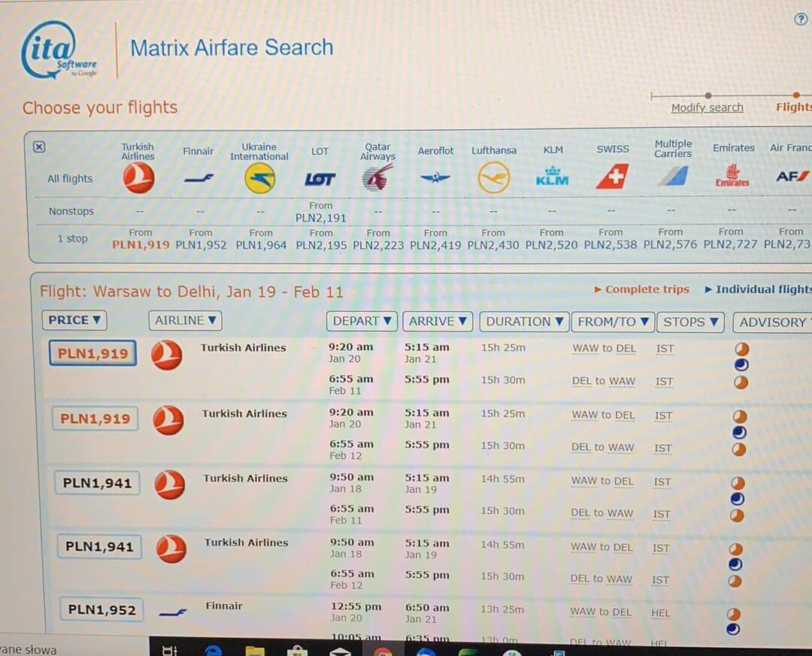Select PLN1,941 price button returning Feb 12
The image size is (812, 656).
tap(99, 547)
